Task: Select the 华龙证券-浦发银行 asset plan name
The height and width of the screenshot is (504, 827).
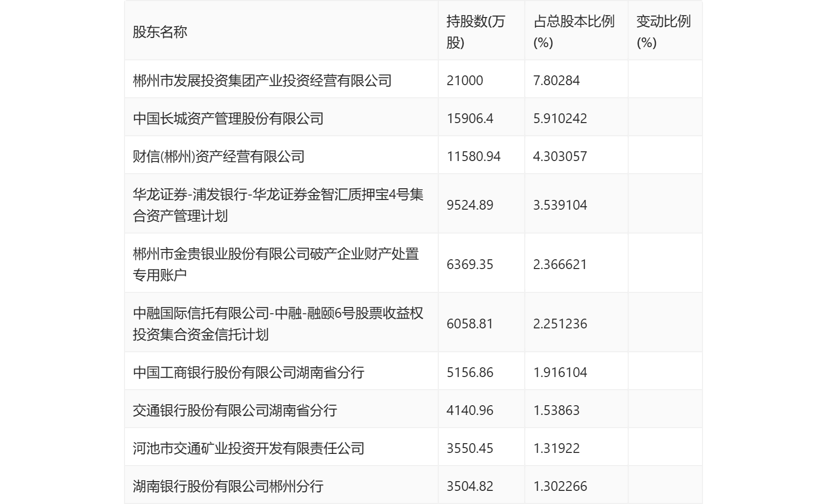Action: tap(278, 205)
